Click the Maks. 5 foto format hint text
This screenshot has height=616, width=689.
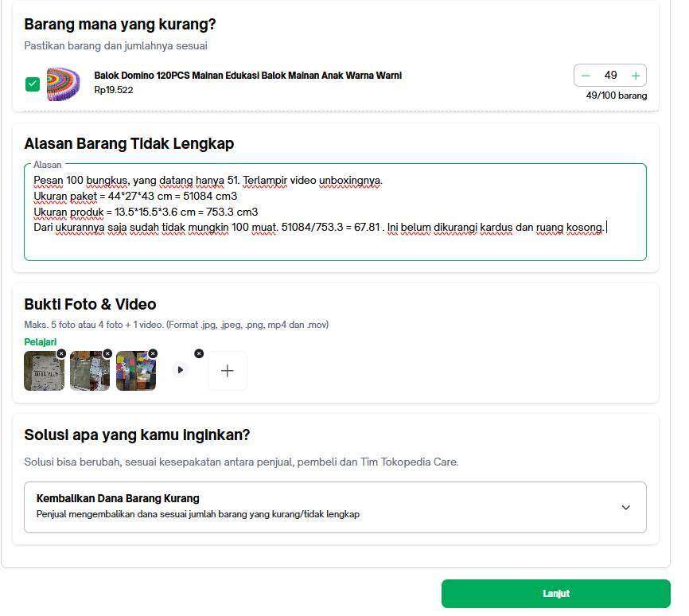point(176,325)
